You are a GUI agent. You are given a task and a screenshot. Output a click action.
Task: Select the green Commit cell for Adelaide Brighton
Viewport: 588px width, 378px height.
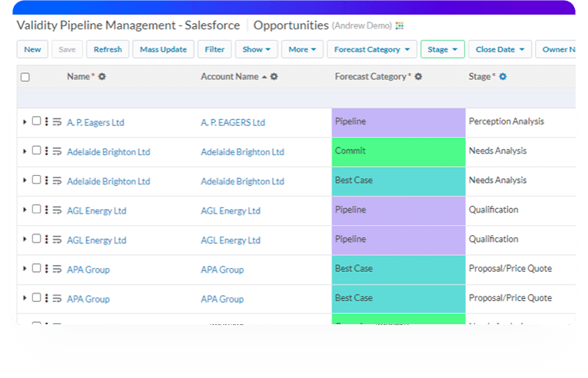399,152
